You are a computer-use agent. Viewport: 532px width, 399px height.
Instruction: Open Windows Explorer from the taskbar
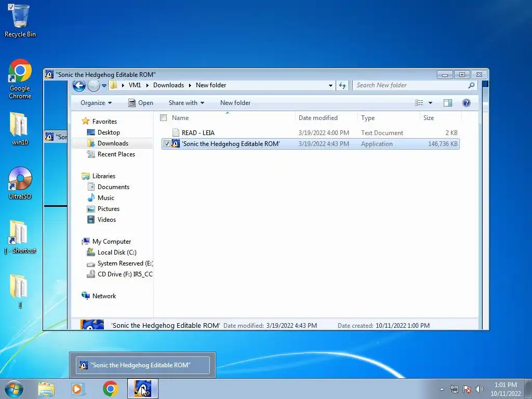point(46,389)
